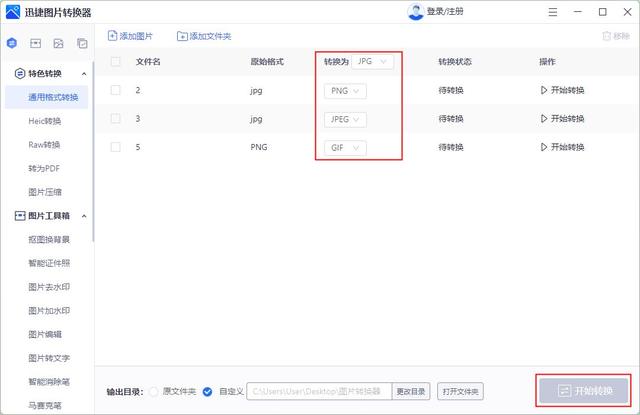The height and width of the screenshot is (415, 640).
Task: Click the user avatar icon
Action: [416, 11]
